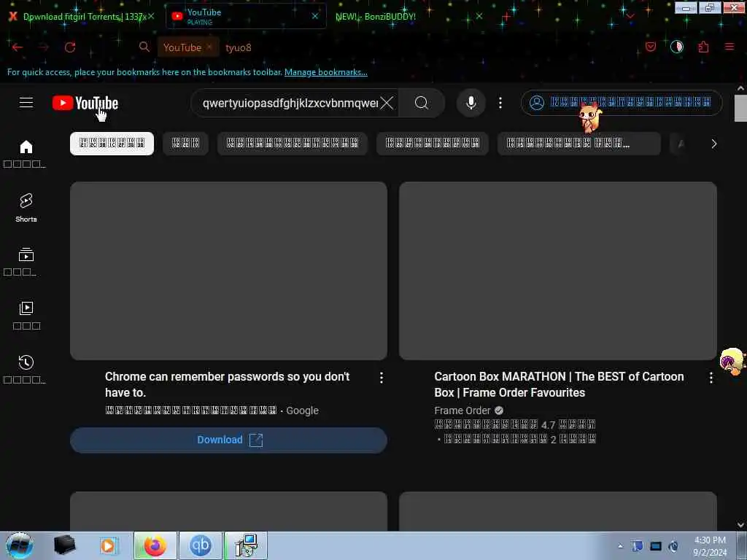Viewport: 747px width, 560px height.
Task: Open the Manage bookmarks link
Action: coord(326,72)
